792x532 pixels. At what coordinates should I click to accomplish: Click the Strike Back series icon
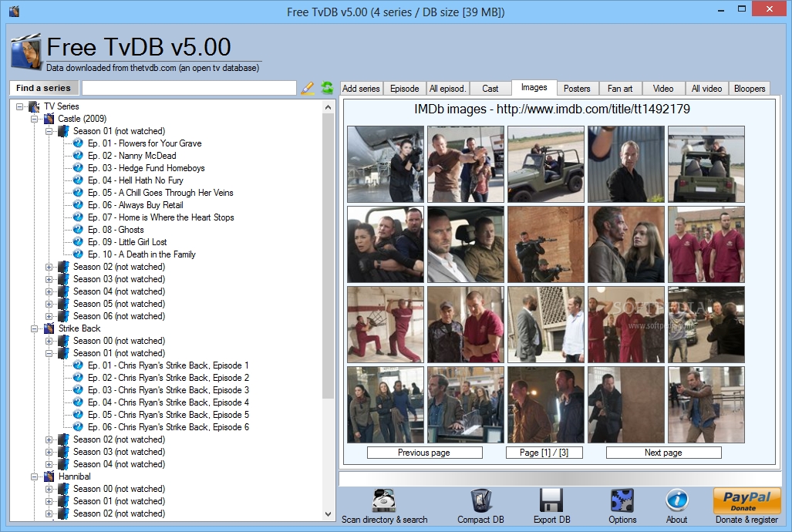point(49,328)
